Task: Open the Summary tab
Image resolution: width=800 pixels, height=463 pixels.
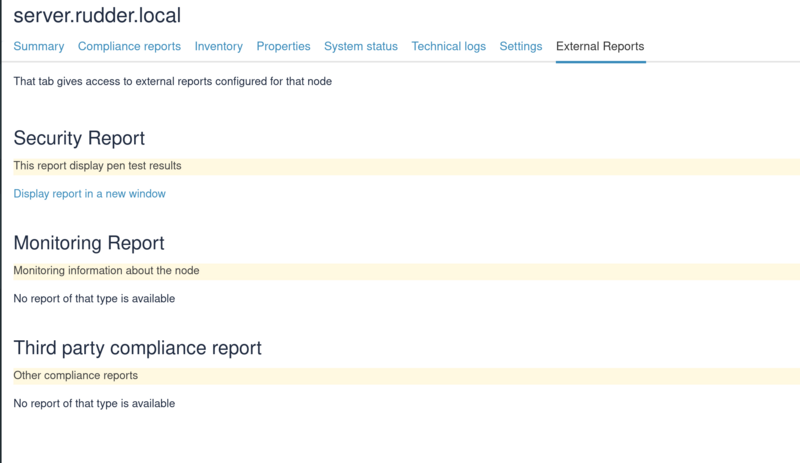Action: coord(39,46)
